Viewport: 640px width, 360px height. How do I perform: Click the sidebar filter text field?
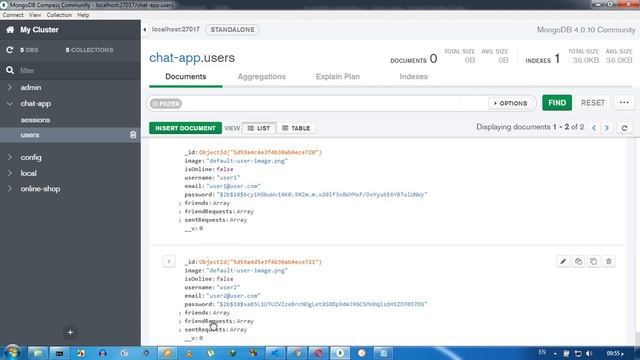click(78, 70)
